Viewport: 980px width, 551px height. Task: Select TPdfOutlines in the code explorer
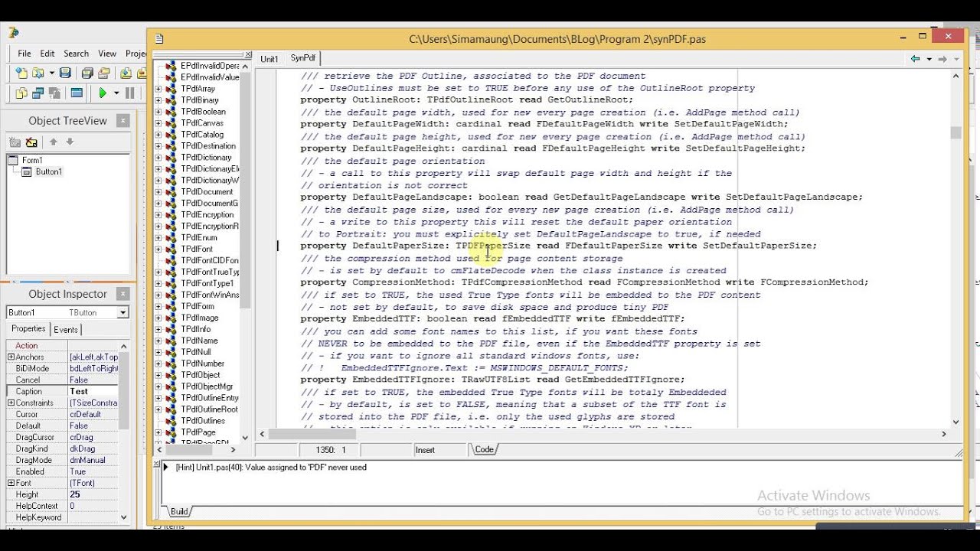tap(203, 421)
